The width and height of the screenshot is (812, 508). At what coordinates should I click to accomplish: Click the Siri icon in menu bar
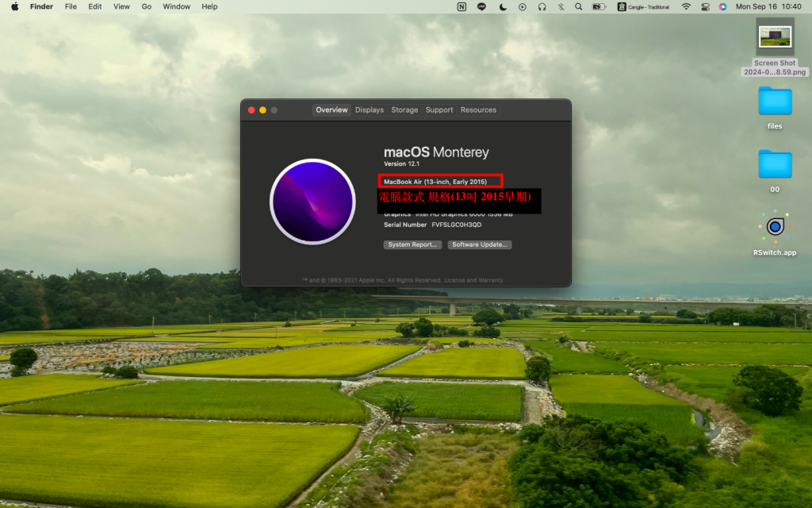click(723, 6)
